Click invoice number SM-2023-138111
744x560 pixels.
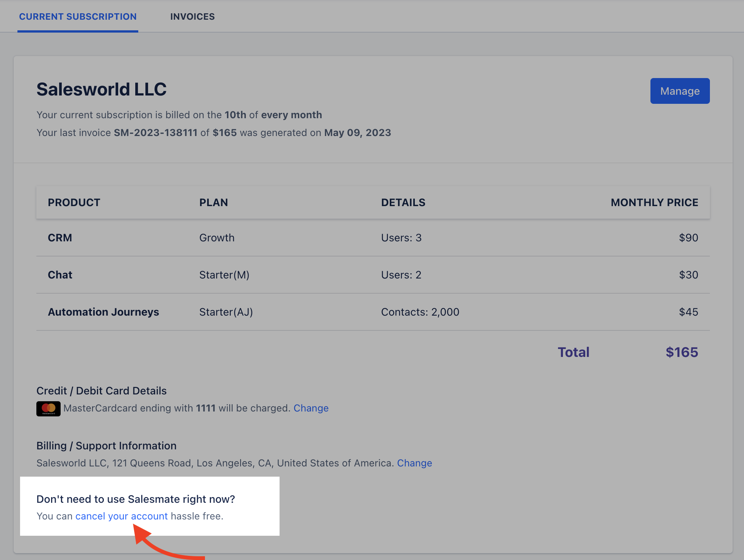pos(156,133)
